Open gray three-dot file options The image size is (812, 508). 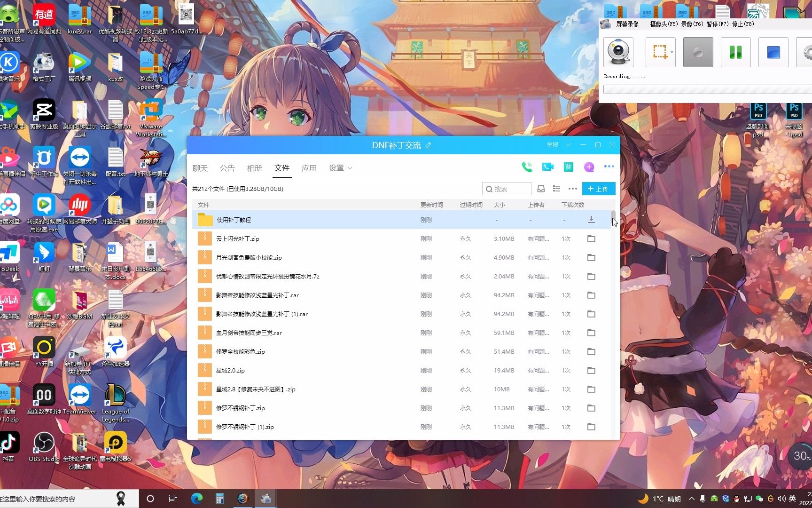pyautogui.click(x=572, y=189)
